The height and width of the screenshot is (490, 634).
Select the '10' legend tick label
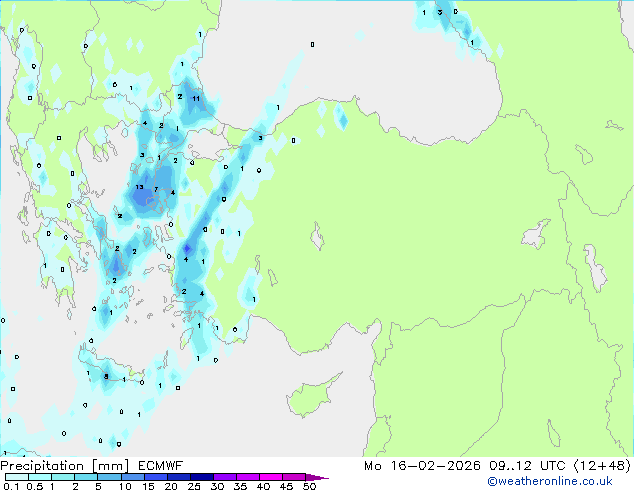125,486
